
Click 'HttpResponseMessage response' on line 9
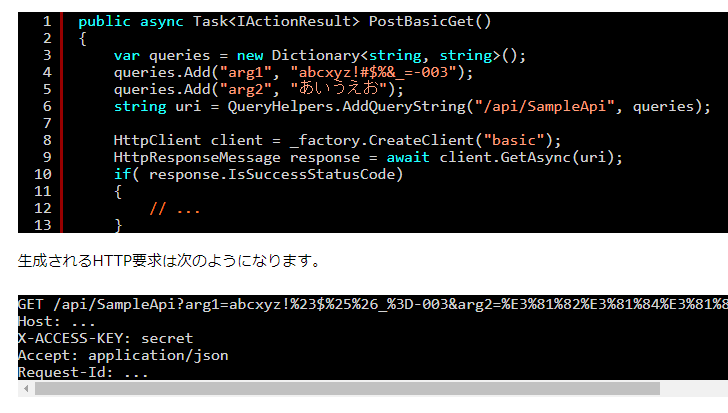click(236, 158)
